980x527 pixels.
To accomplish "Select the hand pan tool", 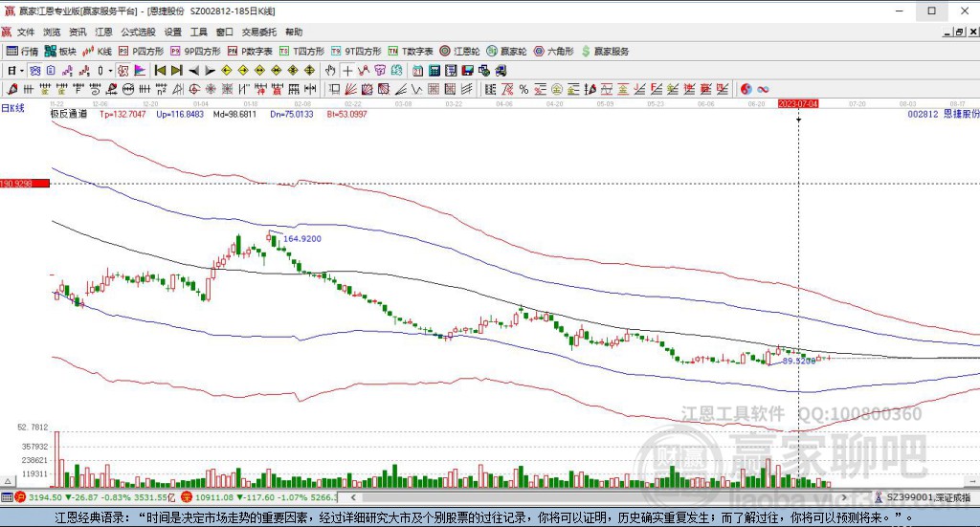I will pyautogui.click(x=330, y=71).
